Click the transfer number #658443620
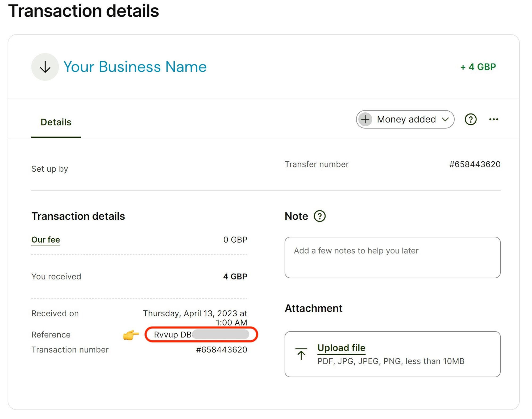Screen dimensions: 532x419 [x=475, y=164]
